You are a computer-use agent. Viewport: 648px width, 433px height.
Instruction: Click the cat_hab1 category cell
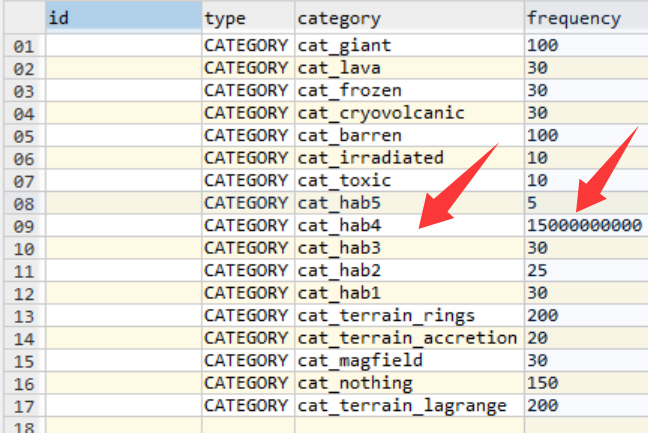click(x=410, y=293)
